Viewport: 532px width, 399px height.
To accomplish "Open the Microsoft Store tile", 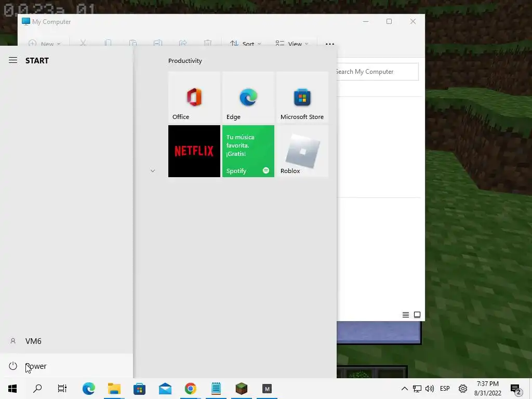I will (302, 97).
